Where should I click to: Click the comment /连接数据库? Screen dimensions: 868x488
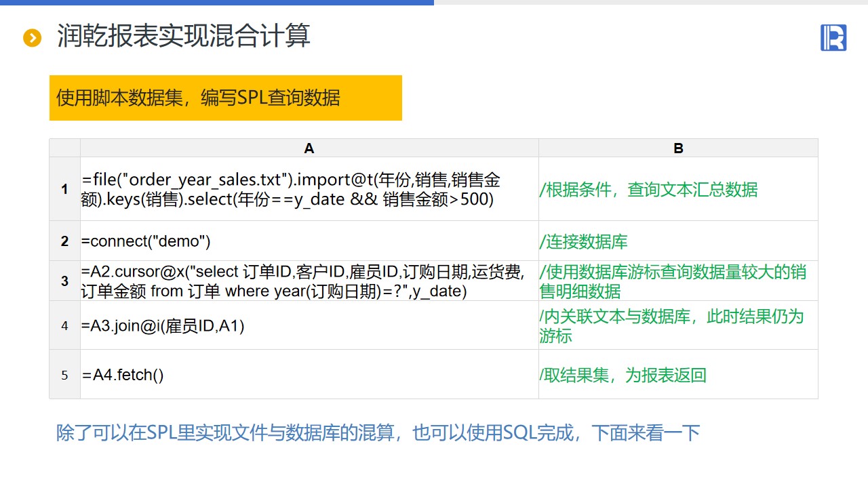point(584,241)
